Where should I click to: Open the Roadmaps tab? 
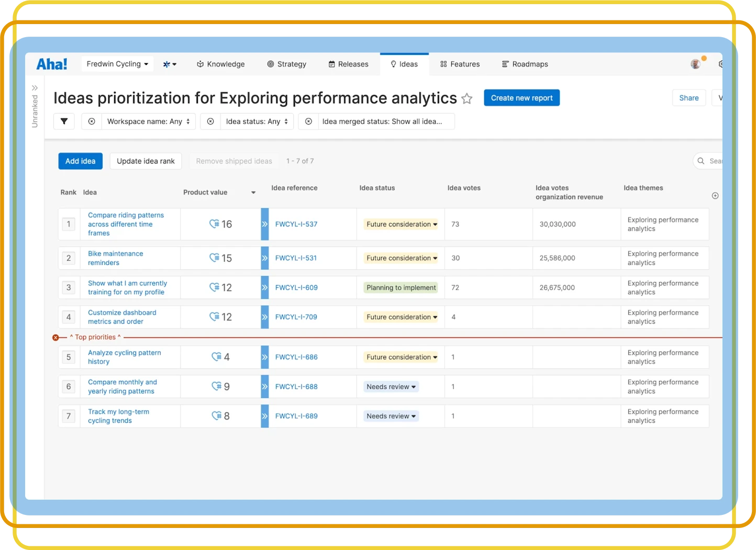[x=525, y=64]
